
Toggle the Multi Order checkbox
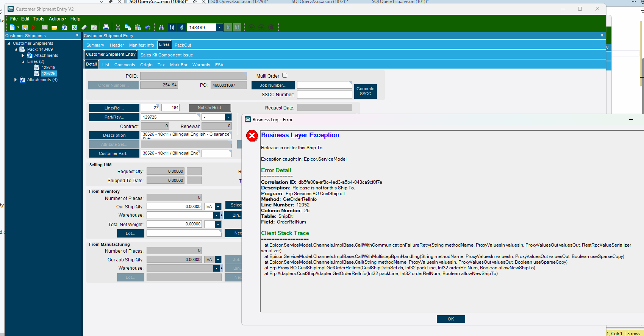pos(285,75)
